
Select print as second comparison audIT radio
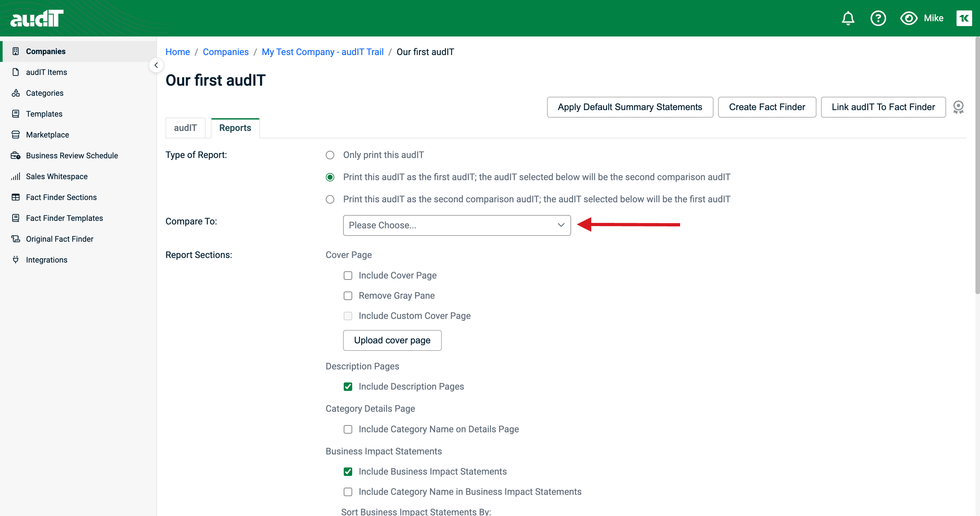[x=330, y=199]
